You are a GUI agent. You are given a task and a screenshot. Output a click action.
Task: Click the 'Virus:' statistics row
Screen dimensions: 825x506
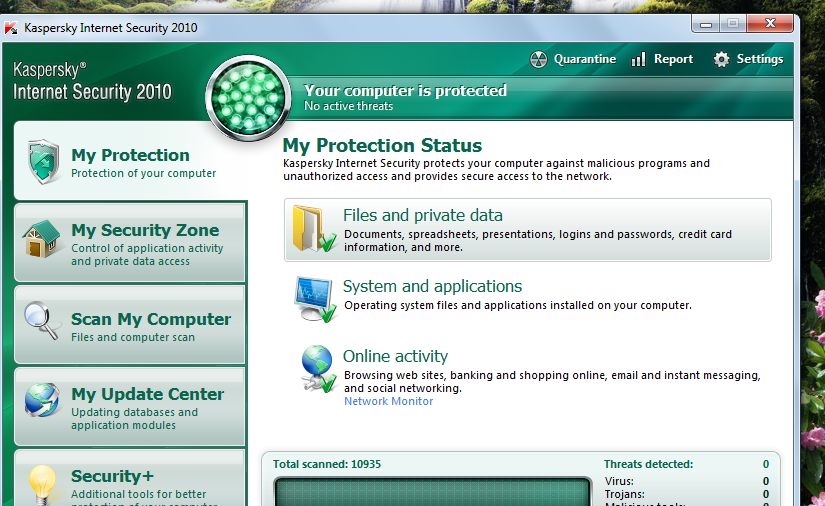click(x=687, y=481)
